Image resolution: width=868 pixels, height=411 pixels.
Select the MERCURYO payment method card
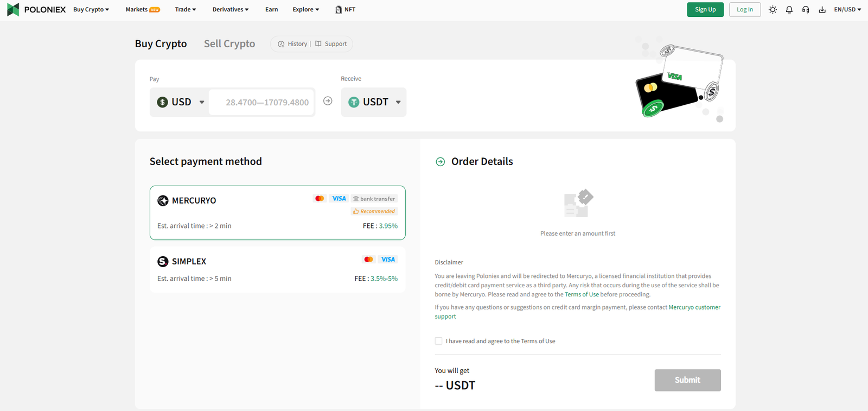click(x=278, y=213)
